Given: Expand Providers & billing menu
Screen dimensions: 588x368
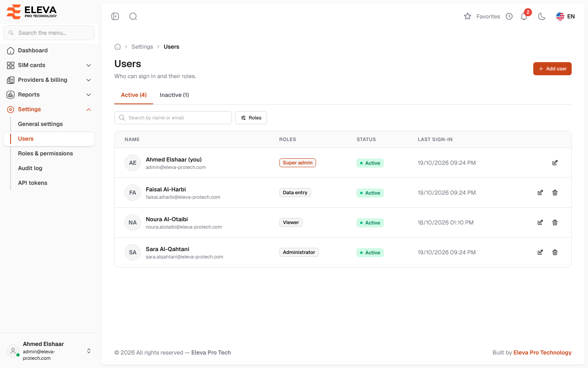Looking at the screenshot, I should (x=49, y=80).
